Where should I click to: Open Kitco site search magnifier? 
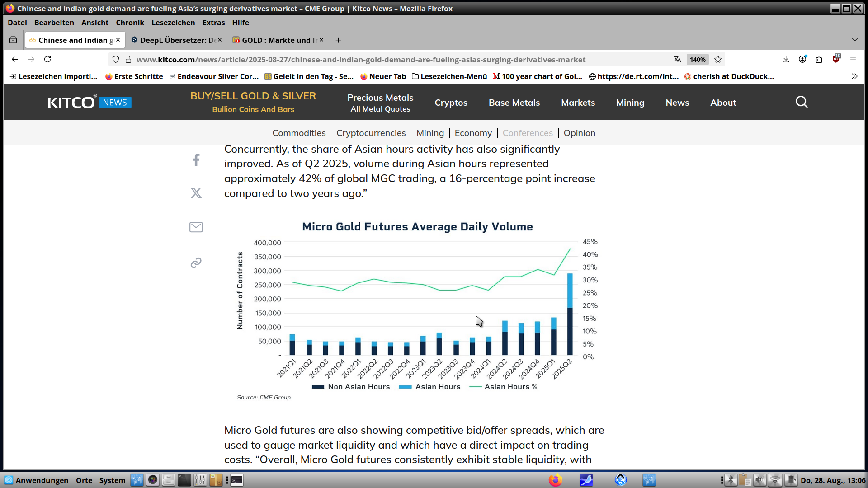801,102
